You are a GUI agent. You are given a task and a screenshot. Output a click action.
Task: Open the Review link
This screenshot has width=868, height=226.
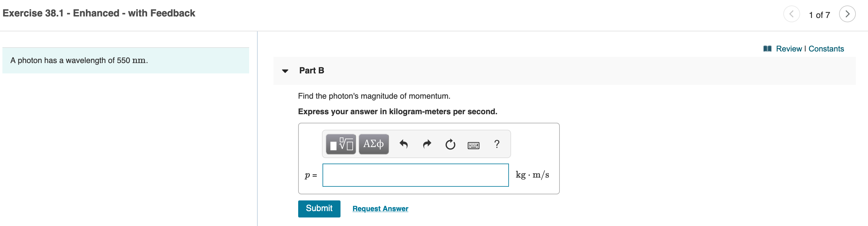(789, 49)
